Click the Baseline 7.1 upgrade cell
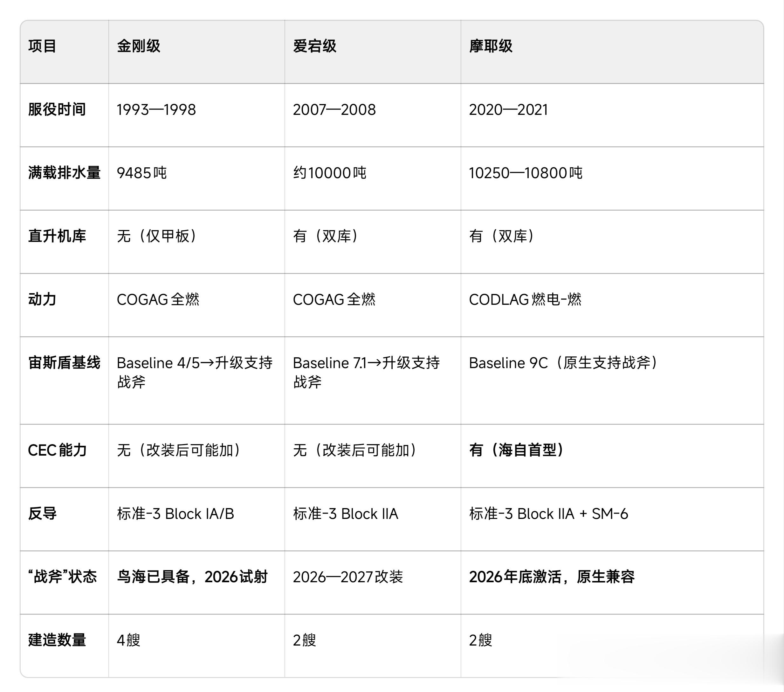This screenshot has height=692, width=784. pos(366,372)
